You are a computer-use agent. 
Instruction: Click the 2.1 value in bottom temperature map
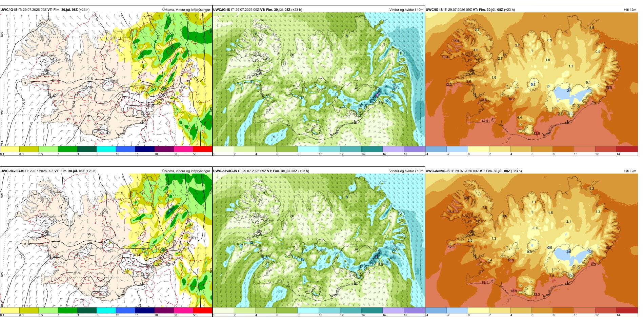pyautogui.click(x=568, y=221)
